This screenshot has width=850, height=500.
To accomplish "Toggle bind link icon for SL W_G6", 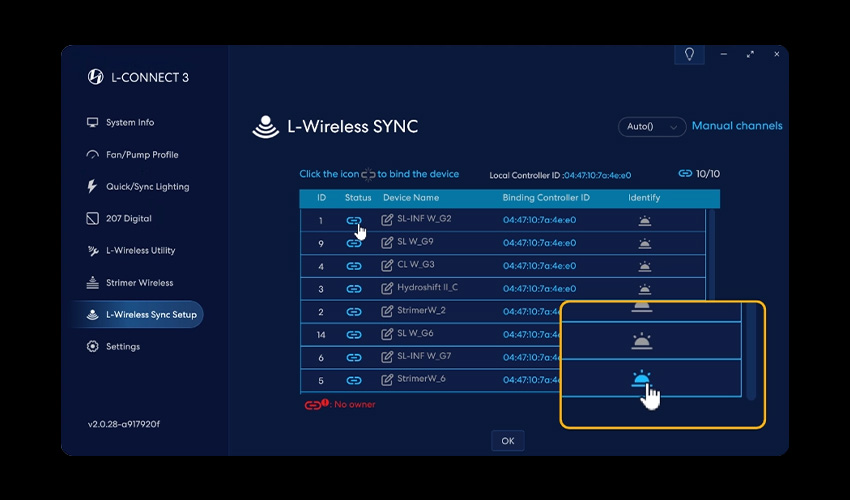I will point(354,335).
